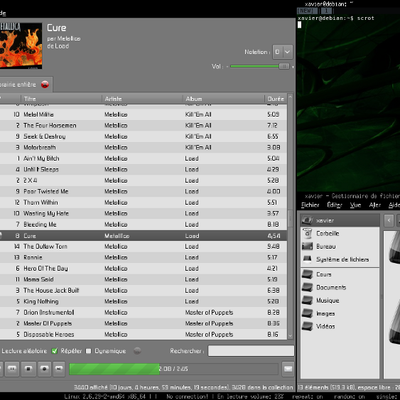Viewport: 400px width, 400px height.
Task: Open the Documents folder in file manager
Action: [x=331, y=287]
